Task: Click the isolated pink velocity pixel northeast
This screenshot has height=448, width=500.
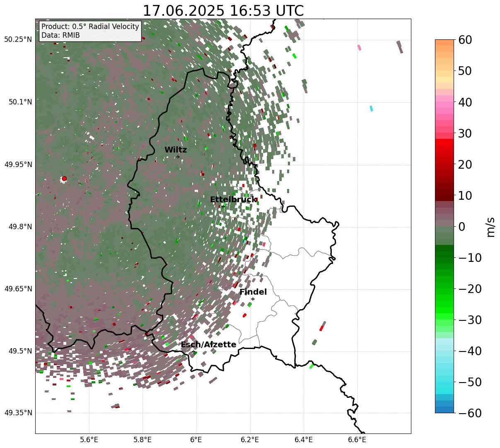Action: pos(359,48)
